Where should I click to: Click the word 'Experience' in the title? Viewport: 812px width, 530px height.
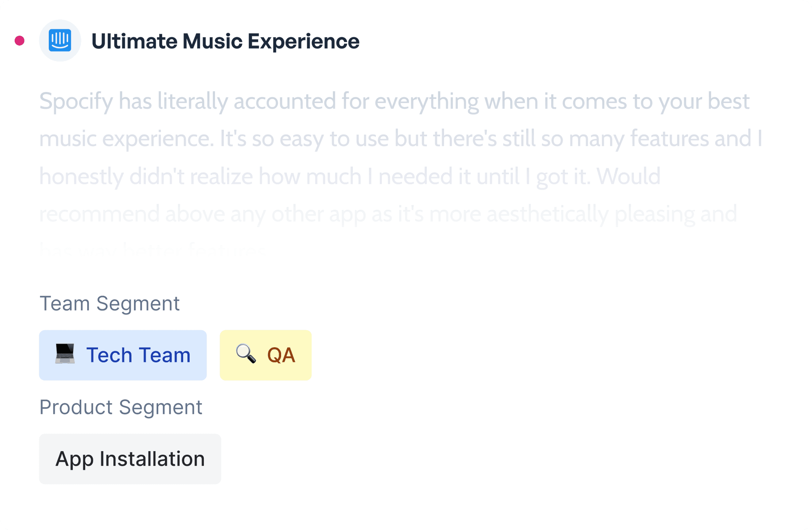point(304,41)
